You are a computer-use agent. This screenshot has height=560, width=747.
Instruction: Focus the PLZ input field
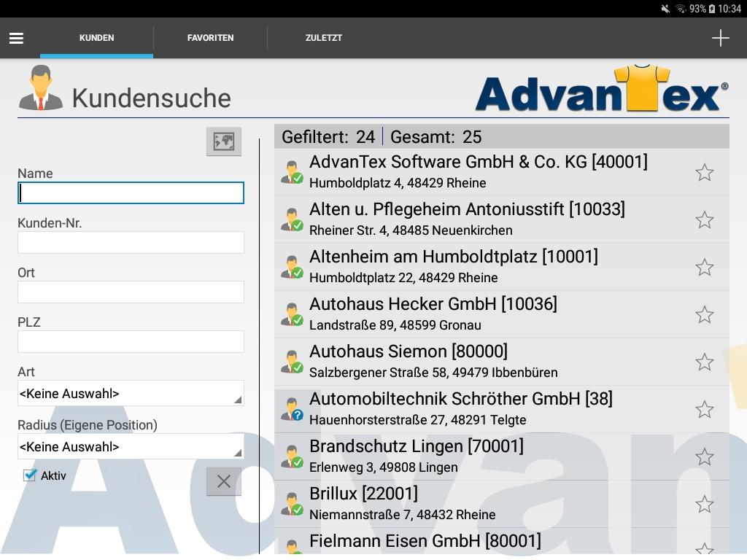coord(131,341)
